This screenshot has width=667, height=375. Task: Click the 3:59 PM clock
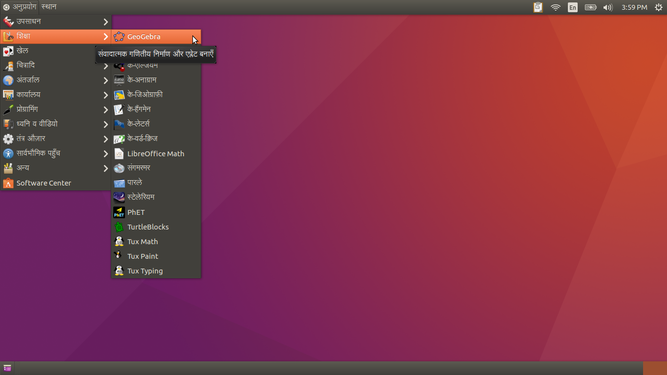click(634, 7)
